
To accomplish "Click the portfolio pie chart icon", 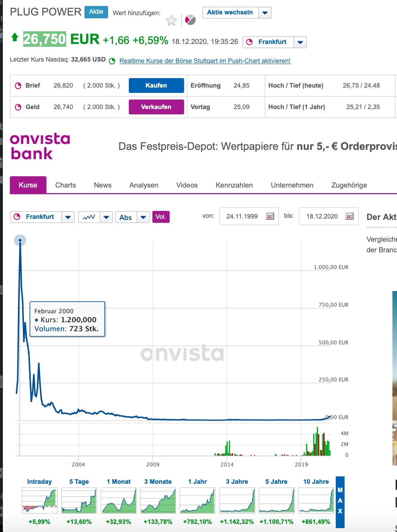I will [x=190, y=20].
